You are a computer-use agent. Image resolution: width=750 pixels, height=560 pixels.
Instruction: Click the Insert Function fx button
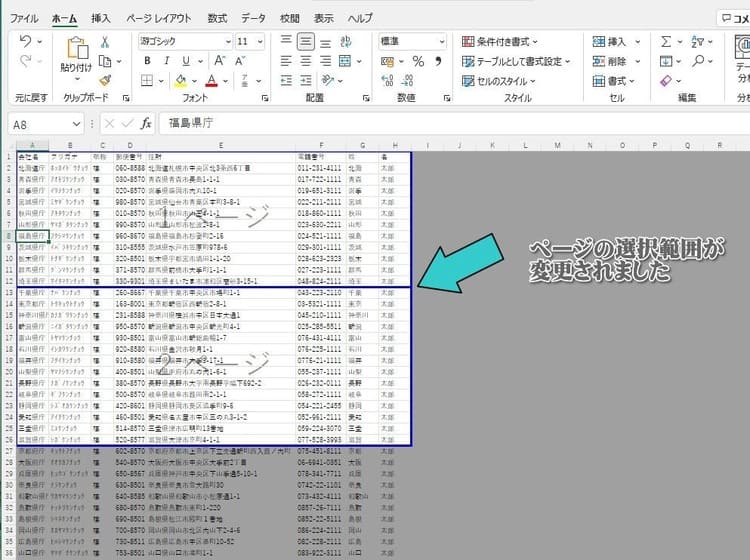coord(146,124)
